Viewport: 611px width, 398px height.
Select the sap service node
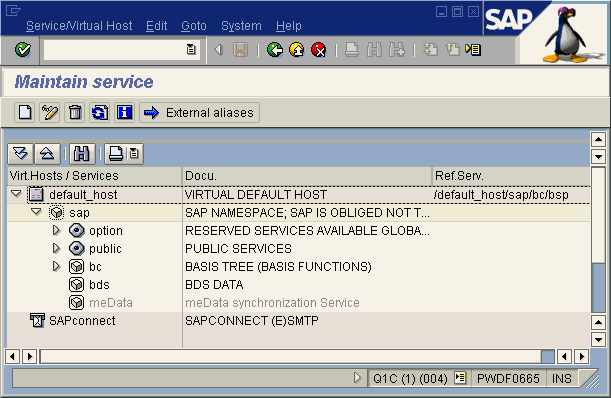[x=79, y=213]
